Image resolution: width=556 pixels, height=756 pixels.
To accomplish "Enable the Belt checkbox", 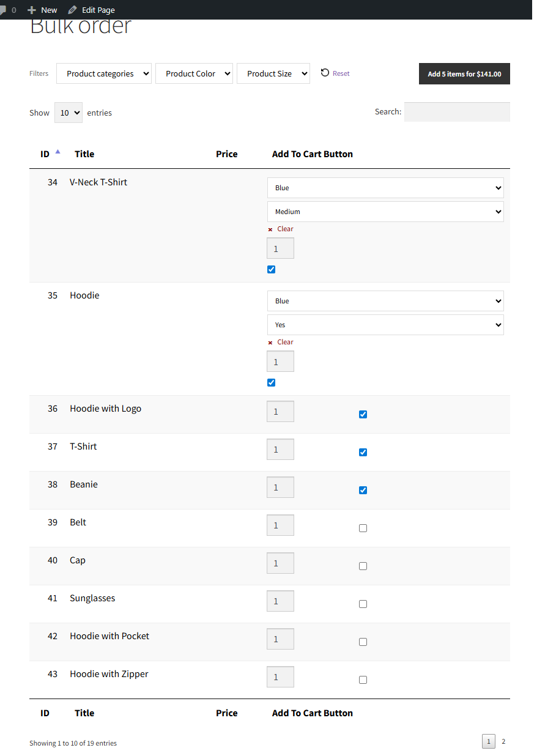I will [363, 528].
